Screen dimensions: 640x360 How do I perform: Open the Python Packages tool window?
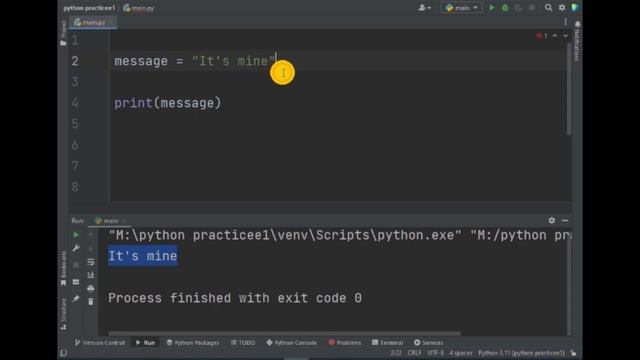point(193,343)
